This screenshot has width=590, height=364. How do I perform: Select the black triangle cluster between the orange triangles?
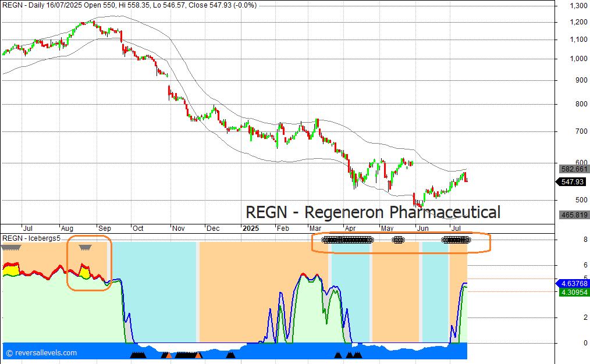click(185, 355)
